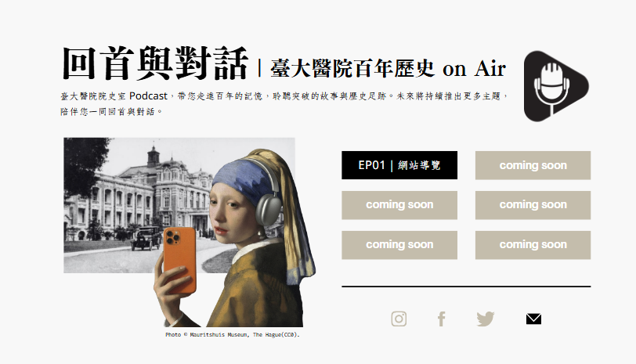Click the coming soon button beside EP01

[x=533, y=165]
